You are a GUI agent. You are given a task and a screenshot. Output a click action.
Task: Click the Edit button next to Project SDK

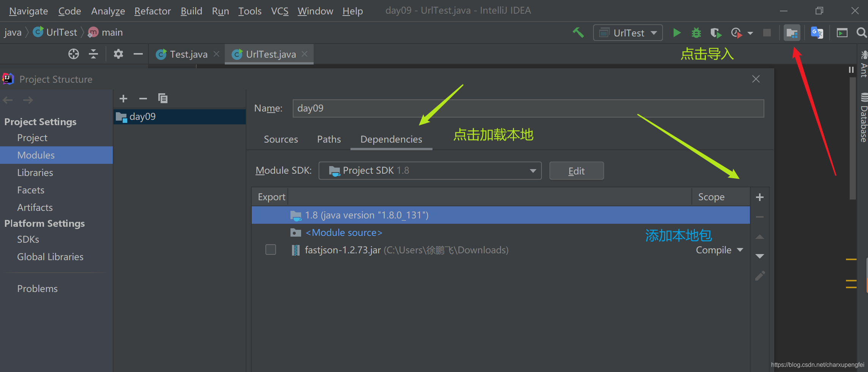[576, 171]
